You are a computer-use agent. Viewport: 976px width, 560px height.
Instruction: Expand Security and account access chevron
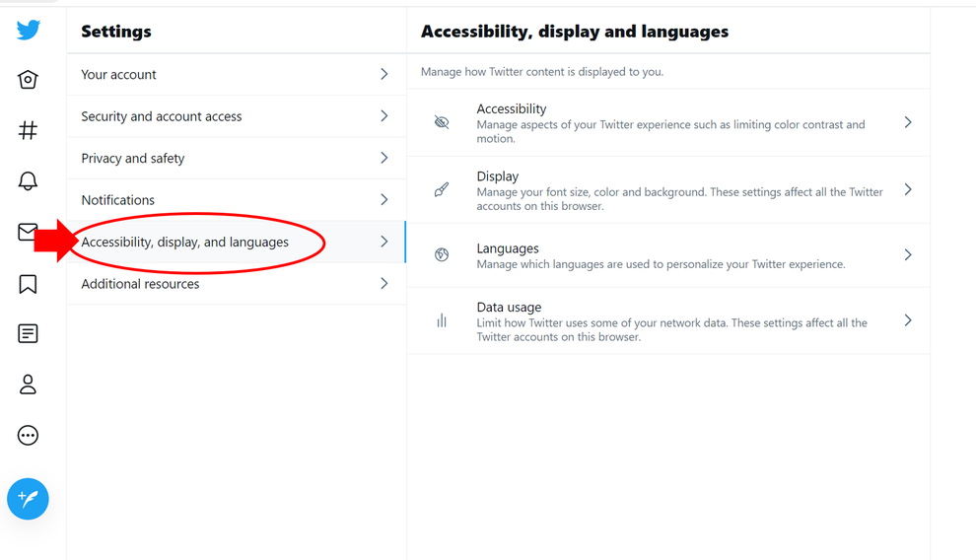384,115
